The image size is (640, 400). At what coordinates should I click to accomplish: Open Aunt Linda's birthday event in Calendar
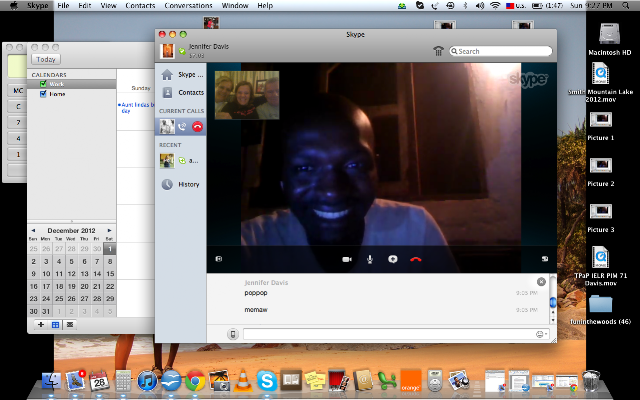click(136, 108)
